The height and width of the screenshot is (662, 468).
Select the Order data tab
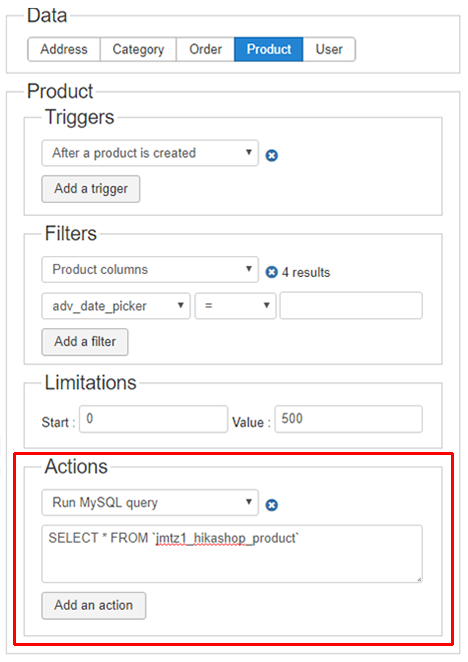205,49
